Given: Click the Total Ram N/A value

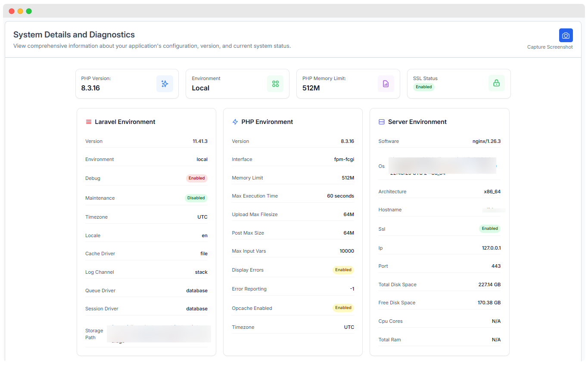Looking at the screenshot, I should click(x=496, y=340).
